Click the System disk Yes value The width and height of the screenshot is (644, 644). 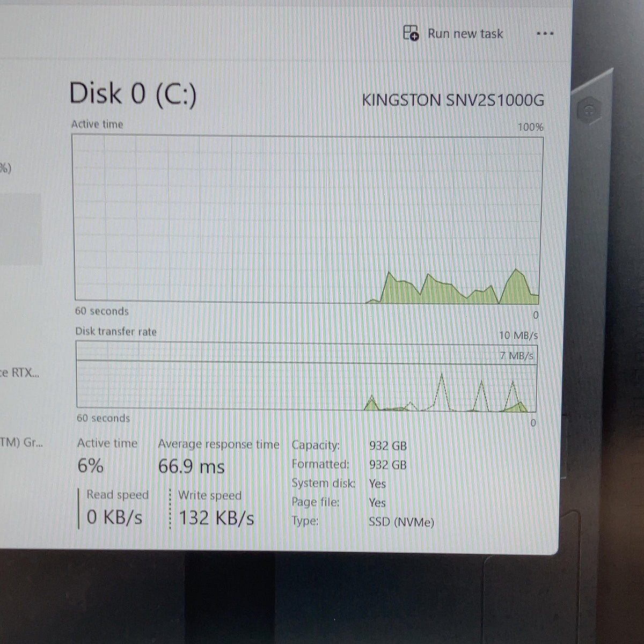tap(377, 484)
